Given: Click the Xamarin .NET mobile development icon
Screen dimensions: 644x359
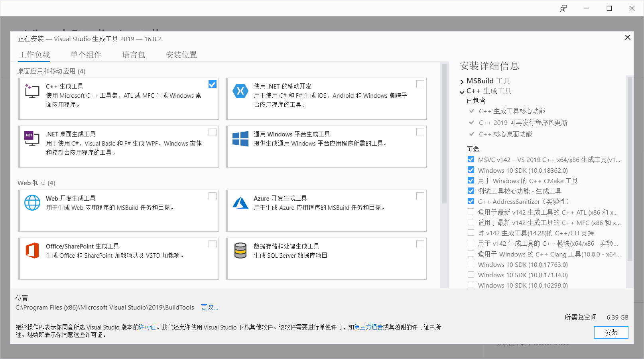Looking at the screenshot, I should coord(240,91).
